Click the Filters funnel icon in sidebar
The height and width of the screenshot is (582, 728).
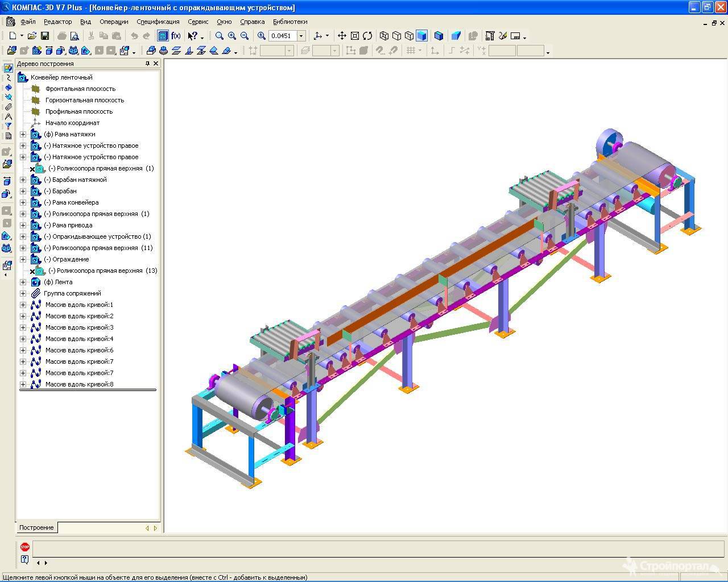[x=8, y=126]
